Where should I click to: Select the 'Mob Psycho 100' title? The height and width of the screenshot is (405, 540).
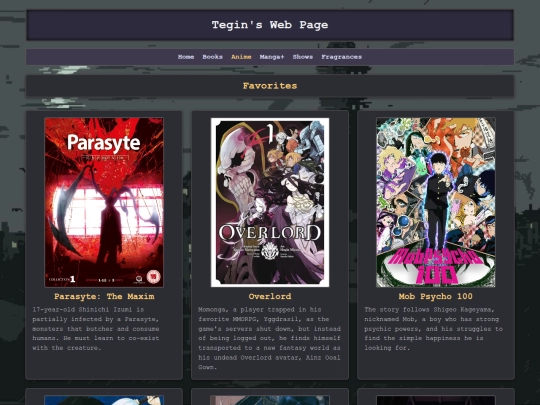coord(436,297)
